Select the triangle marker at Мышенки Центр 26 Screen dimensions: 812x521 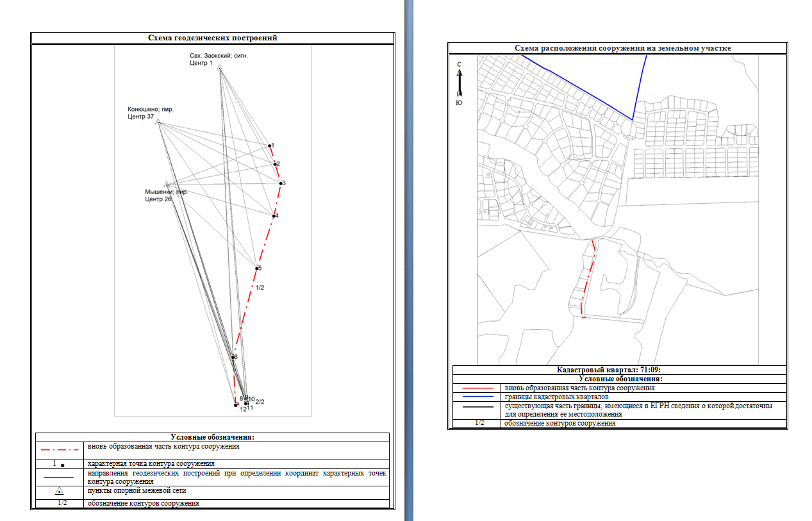coord(167,184)
